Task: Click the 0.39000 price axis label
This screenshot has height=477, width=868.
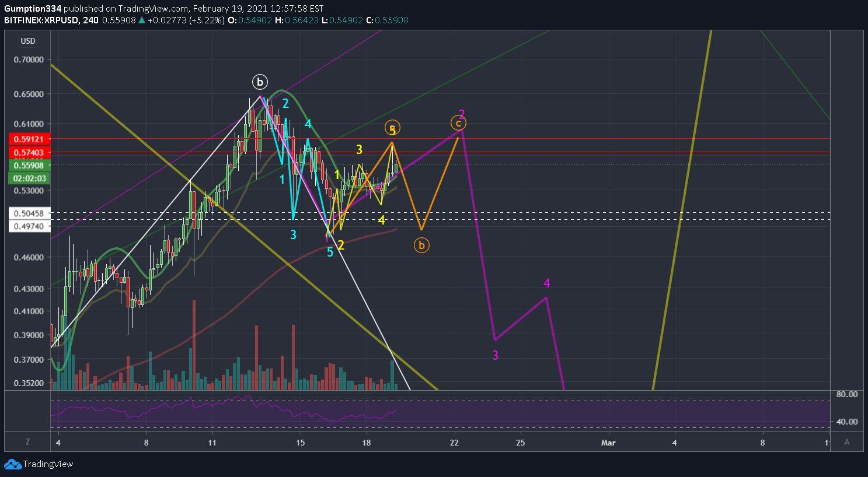Action: [29, 335]
